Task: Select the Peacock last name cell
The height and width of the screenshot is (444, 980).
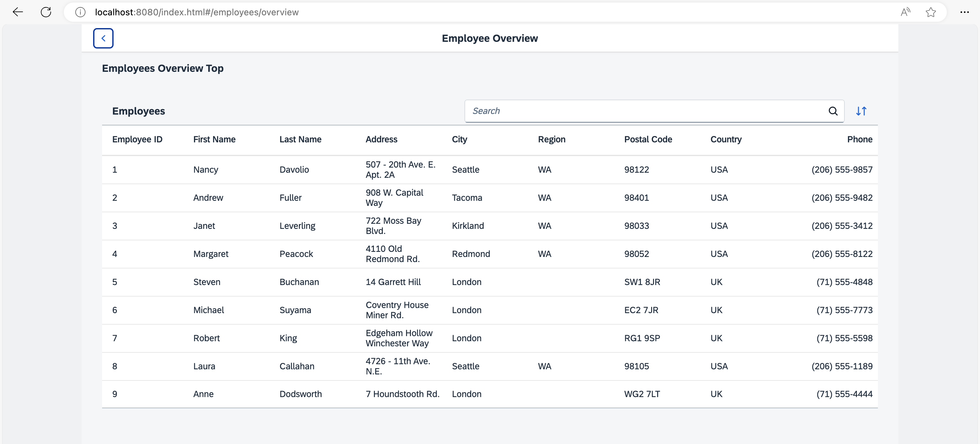Action: [x=296, y=254]
